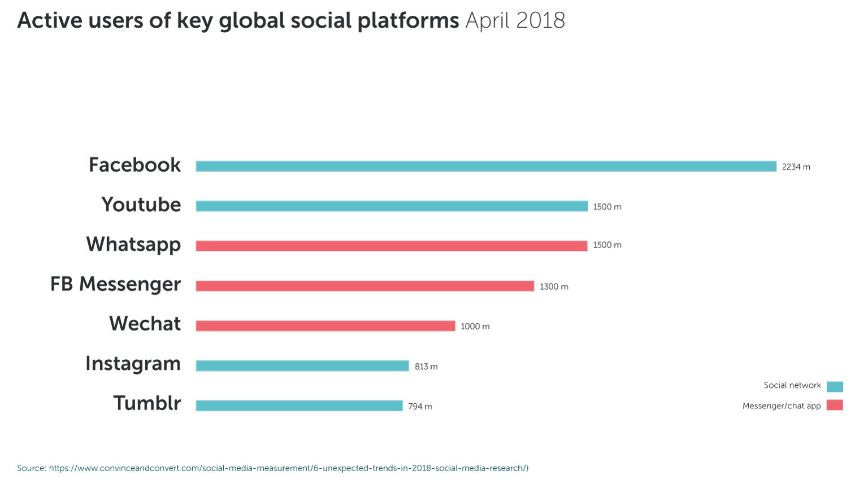
Task: Click the "Social network" legend text
Action: point(792,385)
